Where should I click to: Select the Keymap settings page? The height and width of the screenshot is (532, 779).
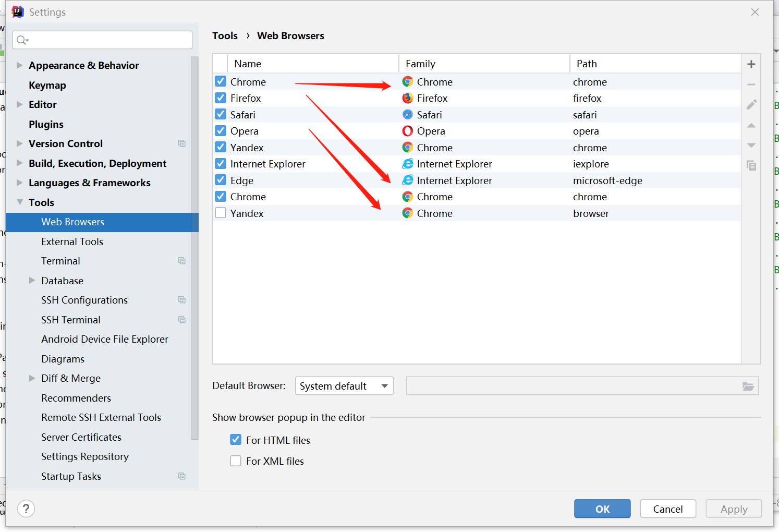coord(47,85)
